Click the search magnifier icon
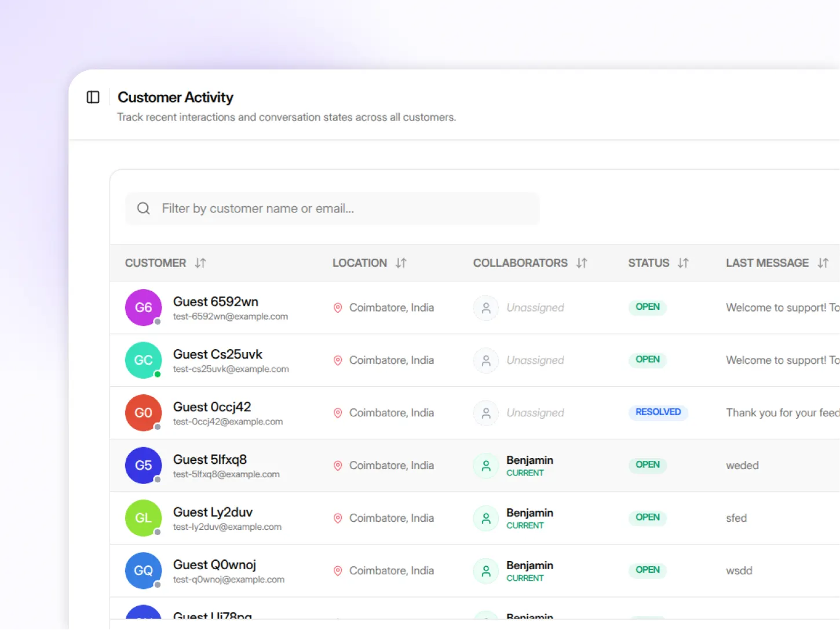The width and height of the screenshot is (840, 630). pos(144,208)
